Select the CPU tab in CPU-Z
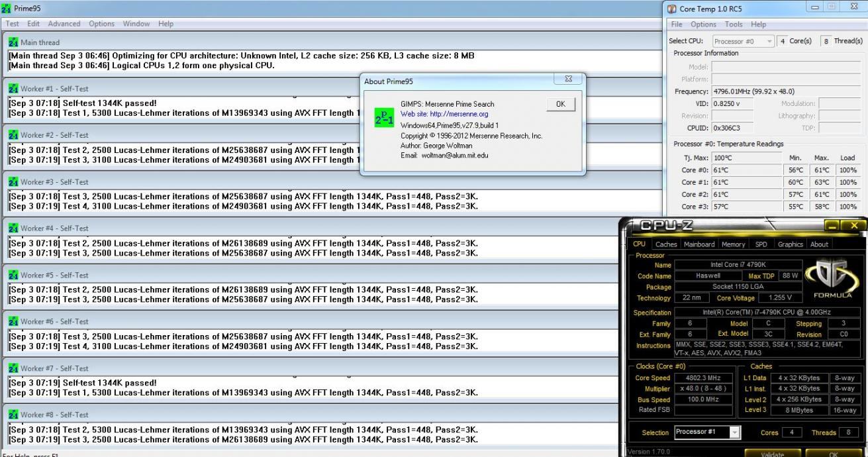This screenshot has width=868, height=457. (640, 244)
